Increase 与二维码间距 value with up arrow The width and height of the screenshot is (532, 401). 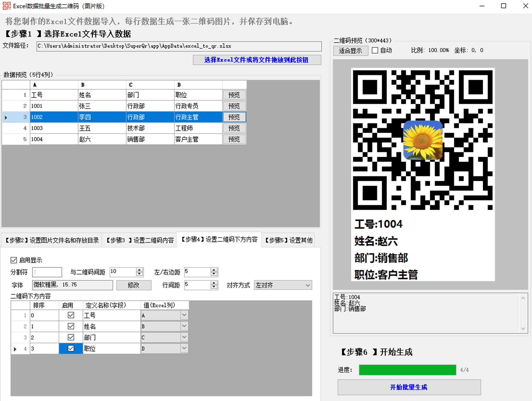click(x=139, y=270)
